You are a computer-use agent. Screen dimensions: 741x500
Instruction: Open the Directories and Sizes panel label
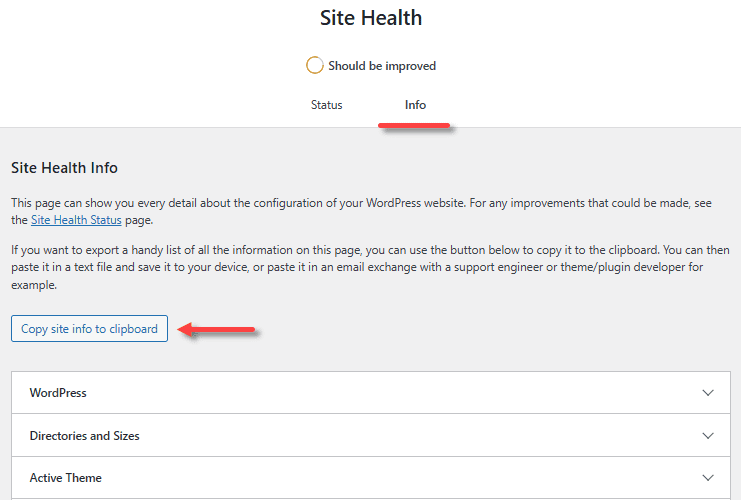point(85,436)
